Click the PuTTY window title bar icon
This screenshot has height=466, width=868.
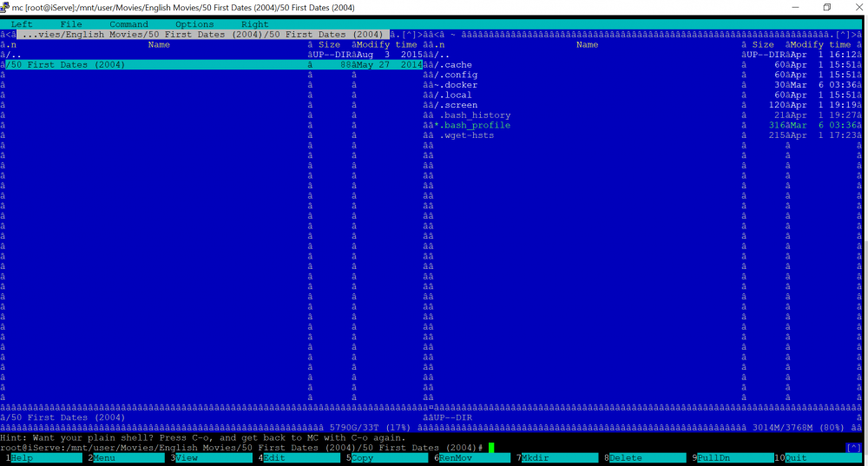5,7
